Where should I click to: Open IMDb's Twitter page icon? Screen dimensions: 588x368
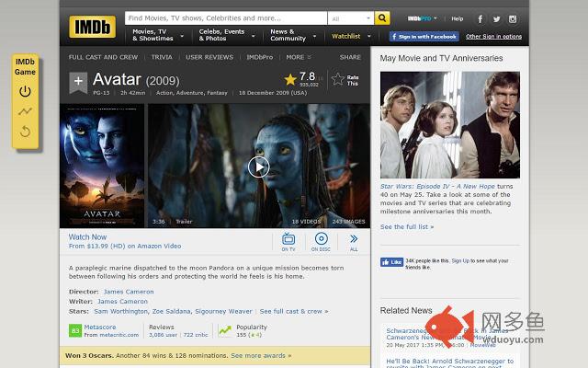click(496, 19)
